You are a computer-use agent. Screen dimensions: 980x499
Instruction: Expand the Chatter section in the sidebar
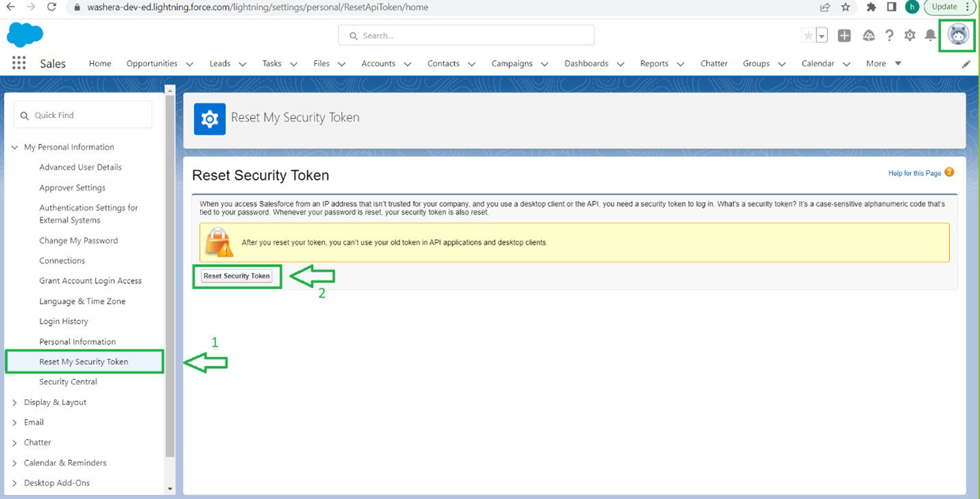(15, 443)
